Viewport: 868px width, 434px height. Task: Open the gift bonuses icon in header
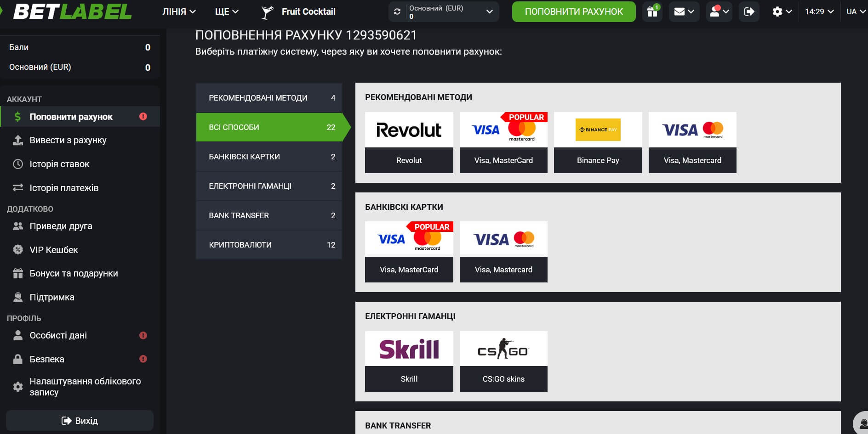click(652, 11)
